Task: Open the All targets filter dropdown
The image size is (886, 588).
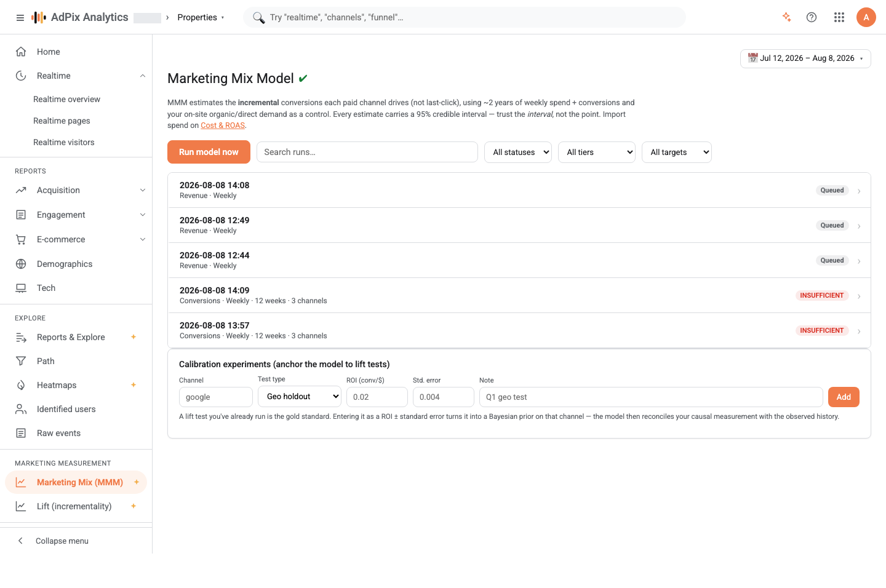Action: pyautogui.click(x=677, y=152)
